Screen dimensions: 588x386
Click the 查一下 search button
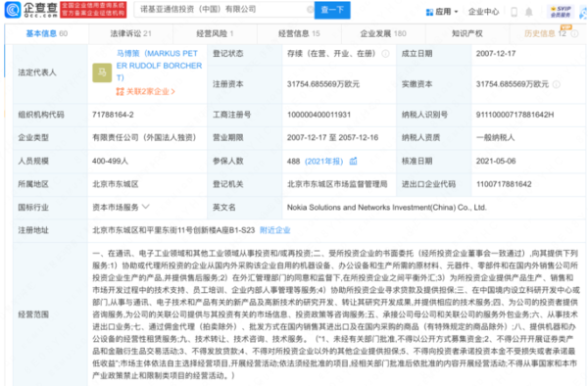(x=332, y=10)
